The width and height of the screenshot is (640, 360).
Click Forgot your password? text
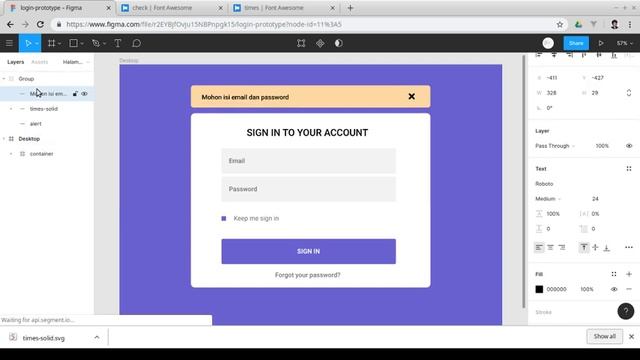click(x=307, y=275)
